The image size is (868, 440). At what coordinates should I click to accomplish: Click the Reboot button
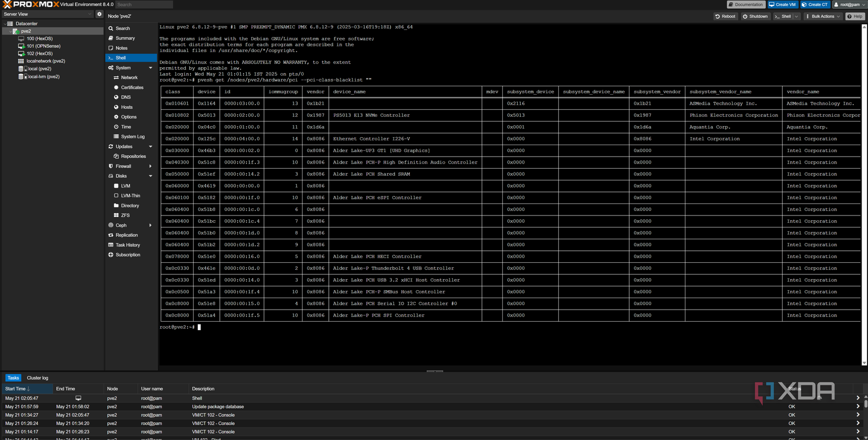pos(725,16)
